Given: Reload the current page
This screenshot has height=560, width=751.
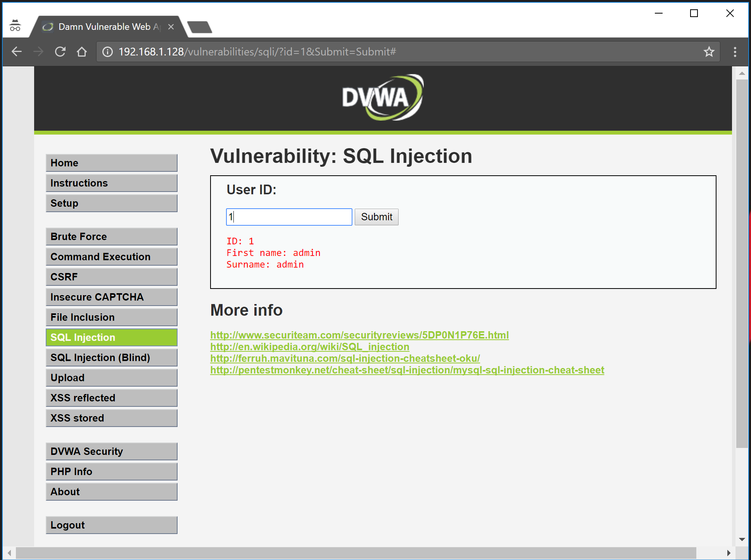Looking at the screenshot, I should [60, 52].
